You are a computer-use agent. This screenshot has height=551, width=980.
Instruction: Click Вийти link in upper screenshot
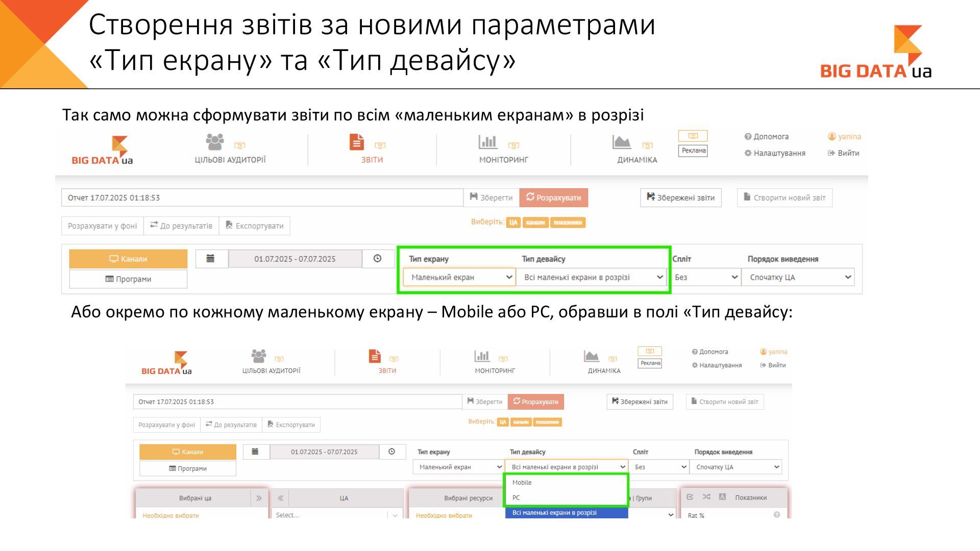(843, 153)
